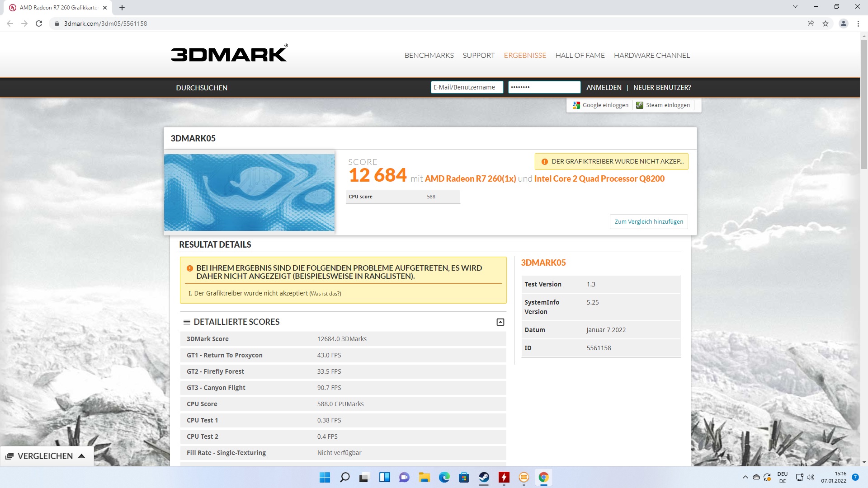Show hidden system tray icons
Viewport: 868px width, 488px height.
745,477
